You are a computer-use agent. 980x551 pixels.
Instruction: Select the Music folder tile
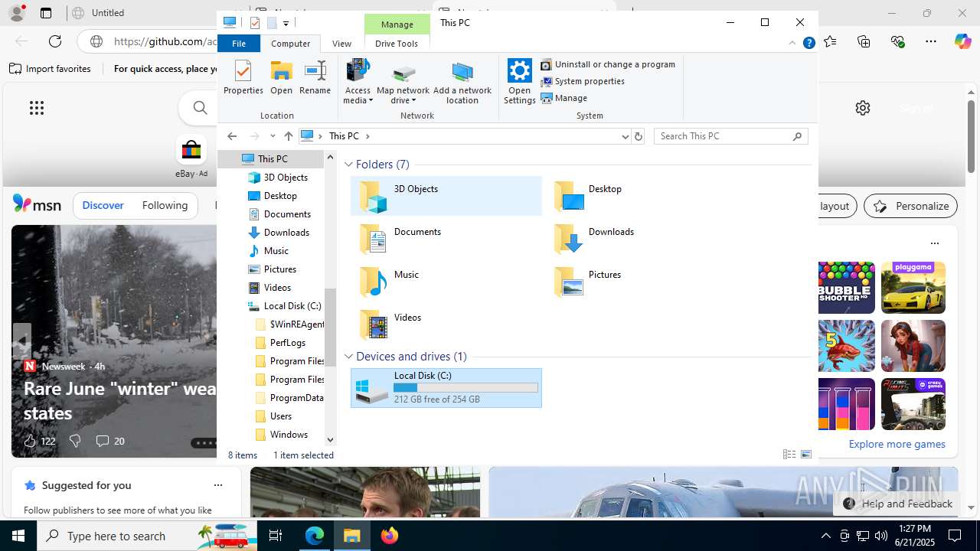446,282
